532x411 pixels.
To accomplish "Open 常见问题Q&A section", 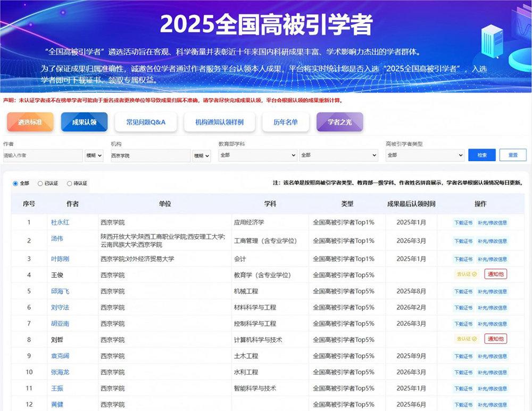I will pyautogui.click(x=146, y=122).
